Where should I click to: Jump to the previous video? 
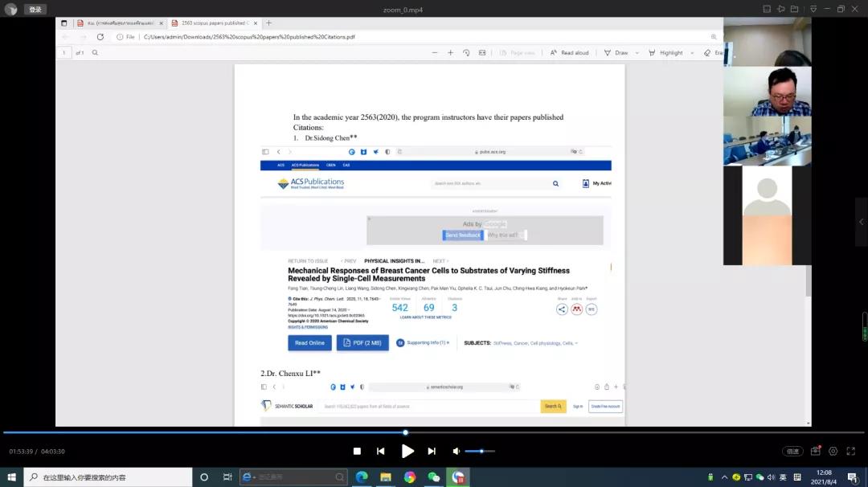point(380,451)
